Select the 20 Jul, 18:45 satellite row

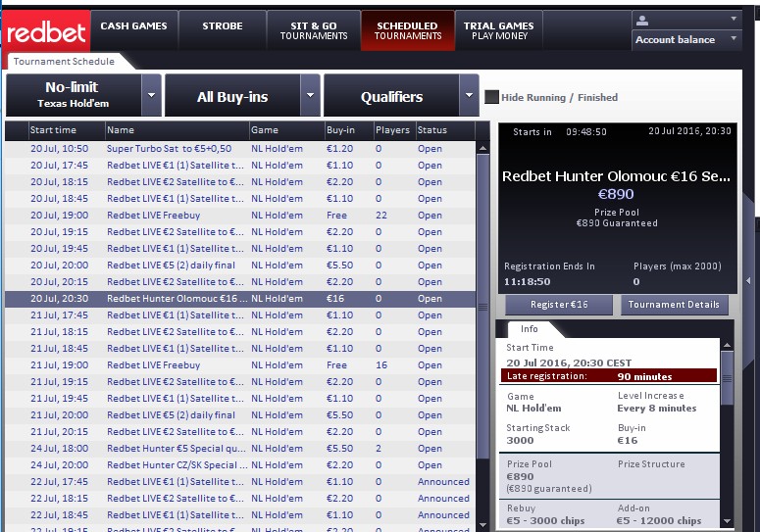(x=240, y=199)
